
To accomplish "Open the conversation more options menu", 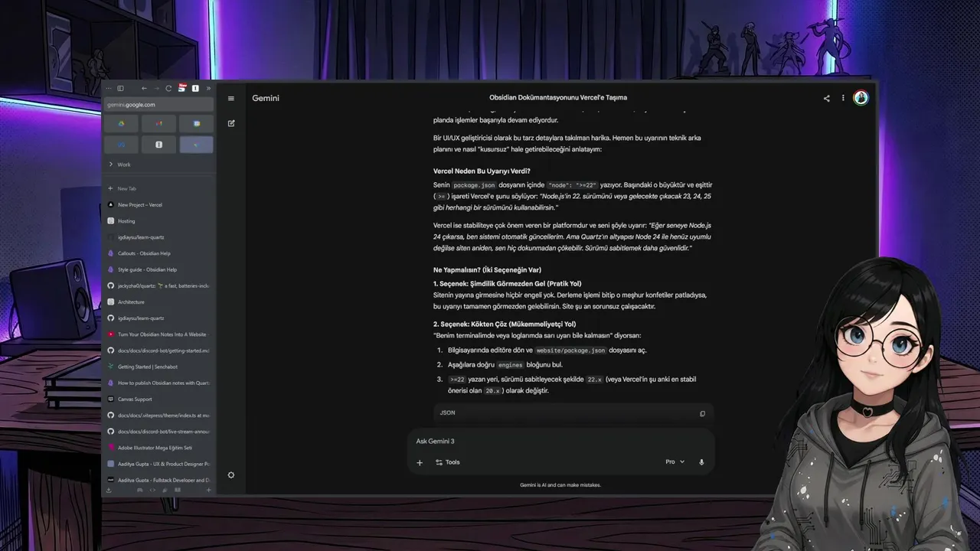I will [x=843, y=98].
